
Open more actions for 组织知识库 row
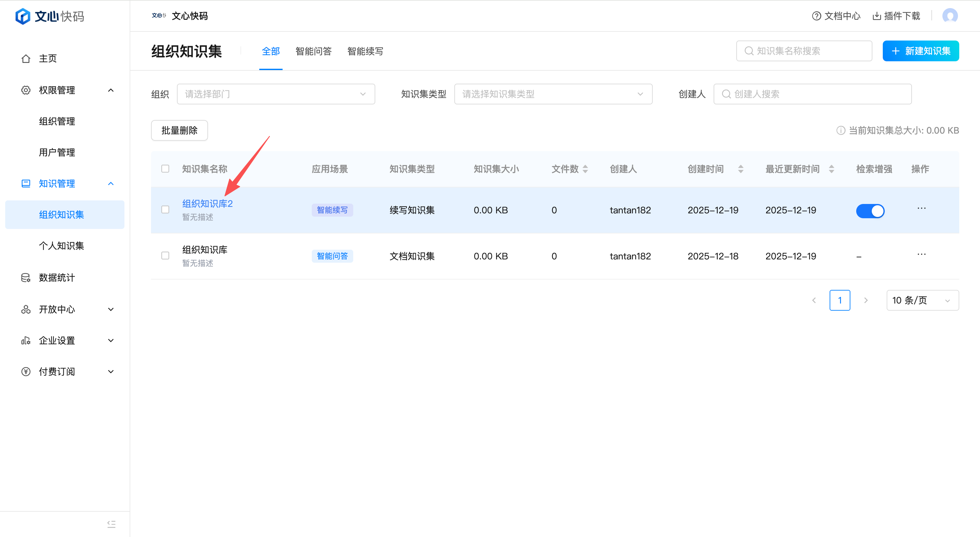[x=921, y=254]
